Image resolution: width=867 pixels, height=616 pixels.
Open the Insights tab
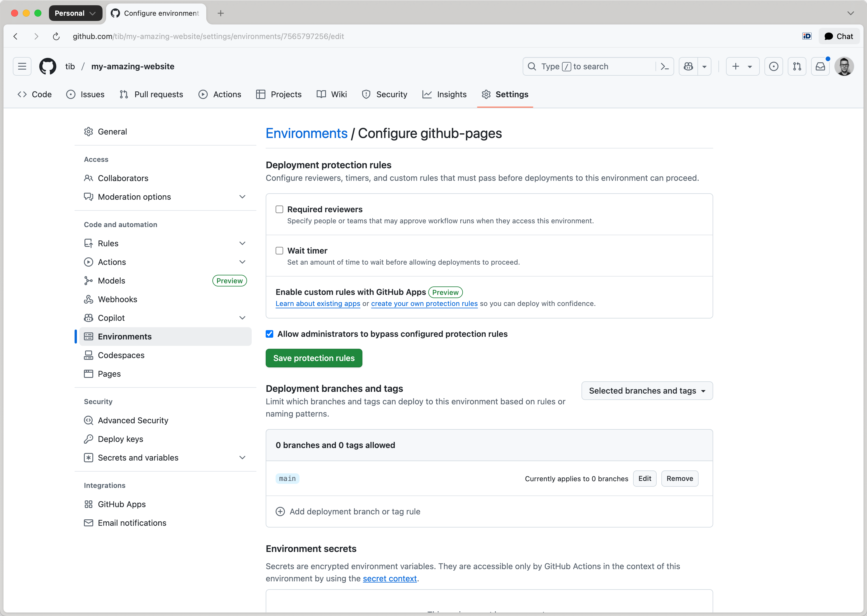(452, 94)
